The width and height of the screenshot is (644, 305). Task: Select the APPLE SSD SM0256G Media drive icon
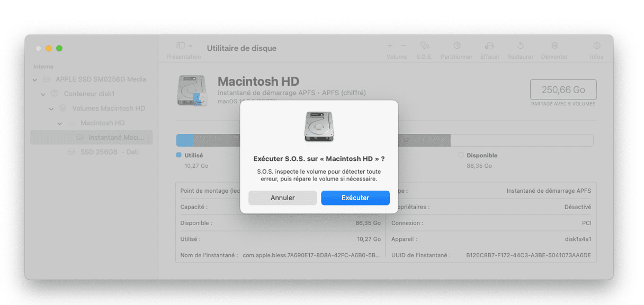pyautogui.click(x=46, y=79)
